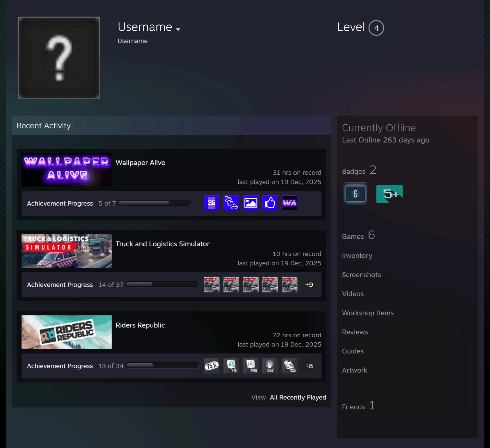Click the Level 4 circle badge

(376, 28)
